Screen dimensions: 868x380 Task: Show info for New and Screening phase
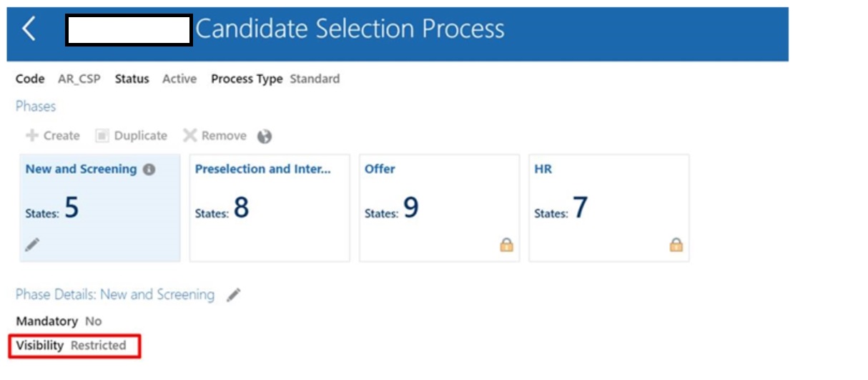(x=149, y=170)
